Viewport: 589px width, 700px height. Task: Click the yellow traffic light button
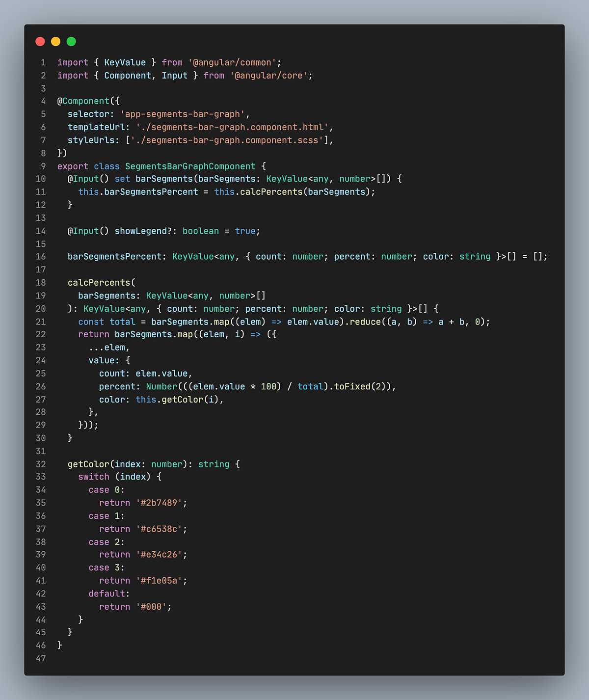pos(55,41)
